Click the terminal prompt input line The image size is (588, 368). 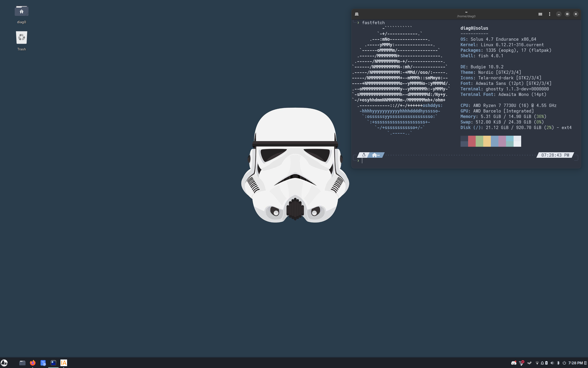pyautogui.click(x=466, y=161)
